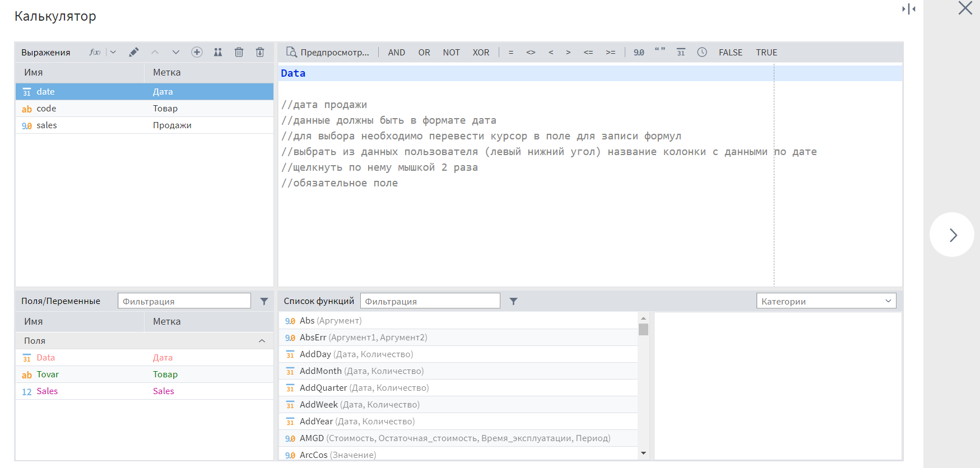980x468 pixels.
Task: Collapse the Поля group
Action: coord(262,340)
